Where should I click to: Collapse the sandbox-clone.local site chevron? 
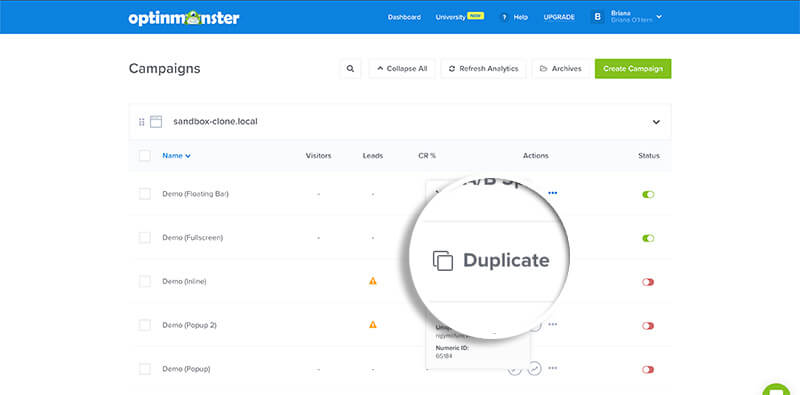point(656,122)
